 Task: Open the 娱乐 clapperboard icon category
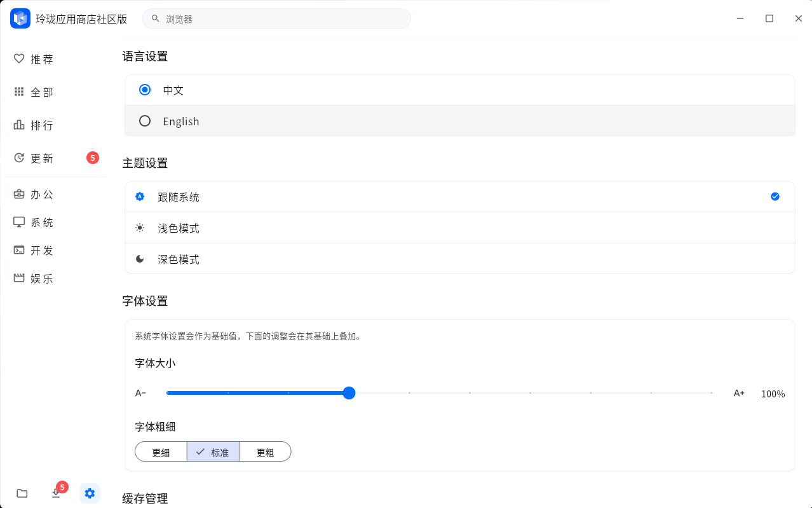[x=19, y=278]
